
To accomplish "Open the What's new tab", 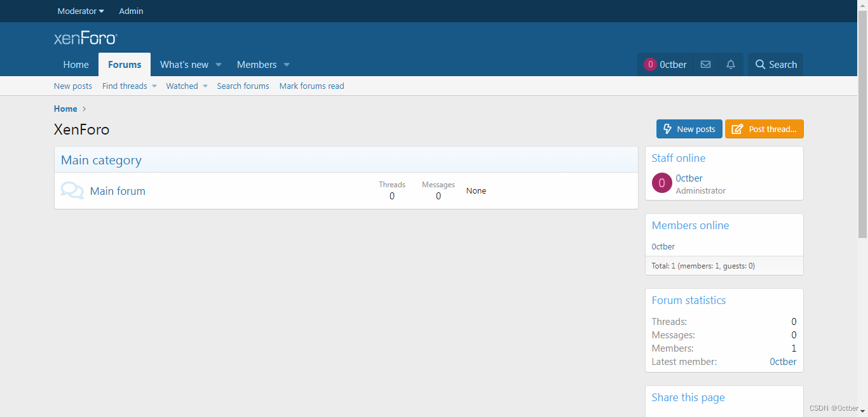I will 184,65.
